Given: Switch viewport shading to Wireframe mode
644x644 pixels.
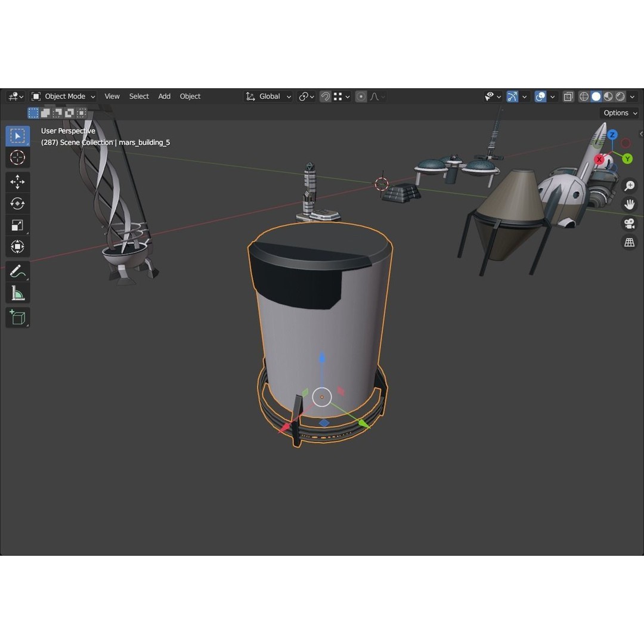Looking at the screenshot, I should coord(584,96).
